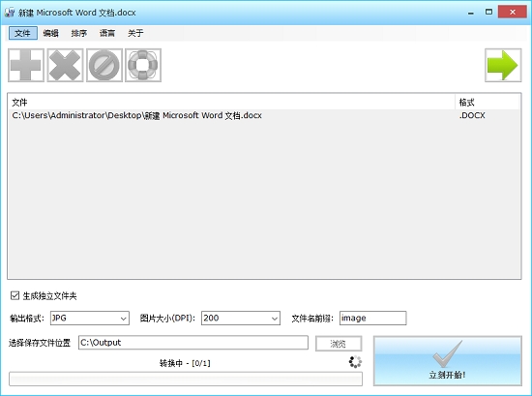The height and width of the screenshot is (396, 532).
Task: Click the conversion progress bar
Action: 186,379
